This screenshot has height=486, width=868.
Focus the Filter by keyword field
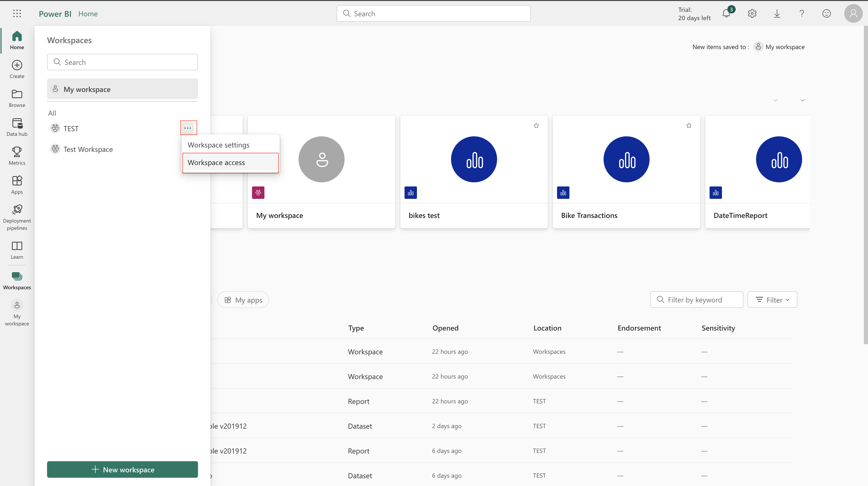[x=696, y=300]
